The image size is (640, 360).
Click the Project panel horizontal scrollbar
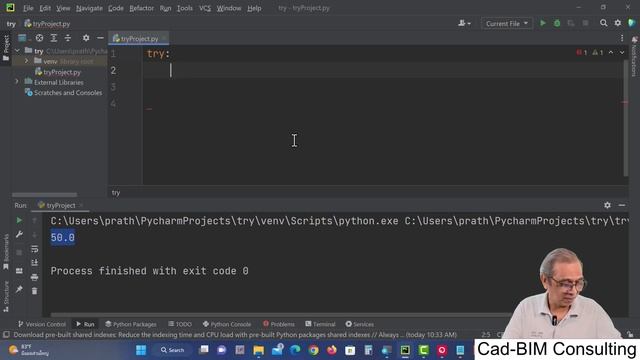[x=44, y=195]
